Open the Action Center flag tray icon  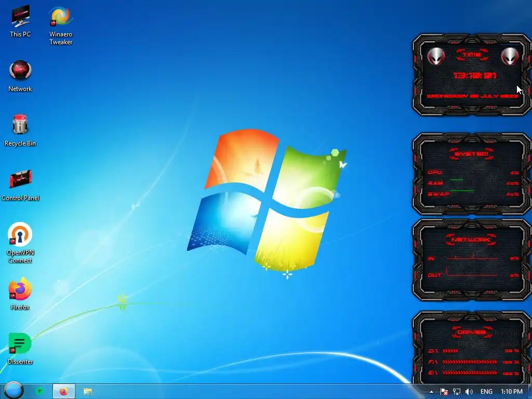click(444, 392)
